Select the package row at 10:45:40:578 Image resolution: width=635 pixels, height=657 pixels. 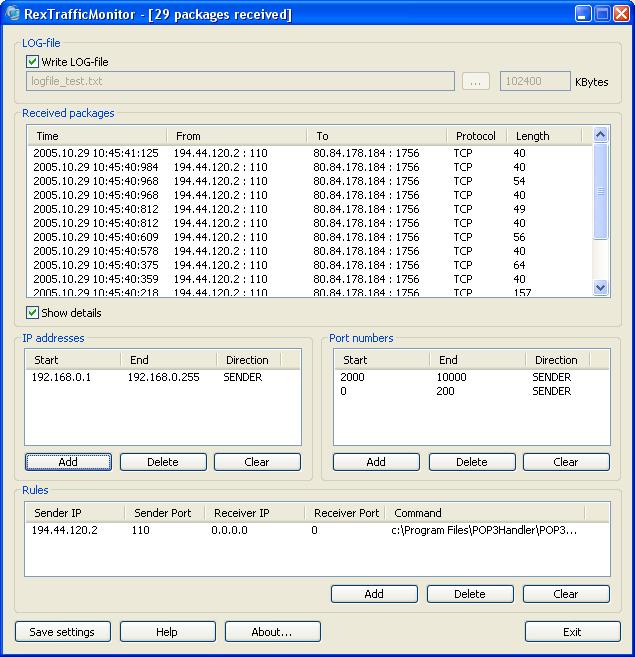[x=309, y=251]
